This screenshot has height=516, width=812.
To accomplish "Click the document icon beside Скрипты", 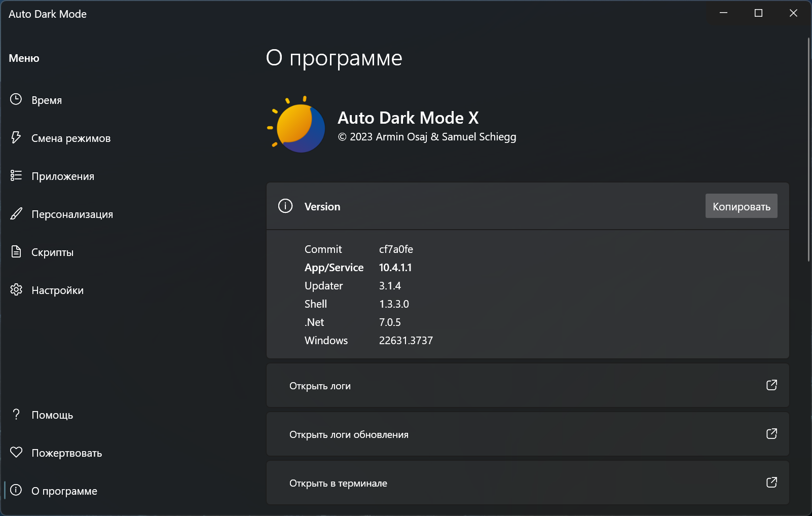I will [16, 251].
